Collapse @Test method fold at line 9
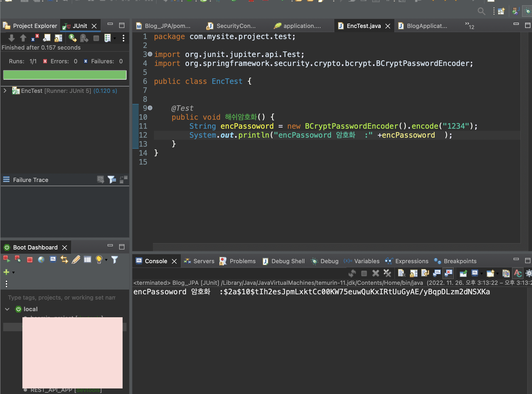 pos(150,108)
